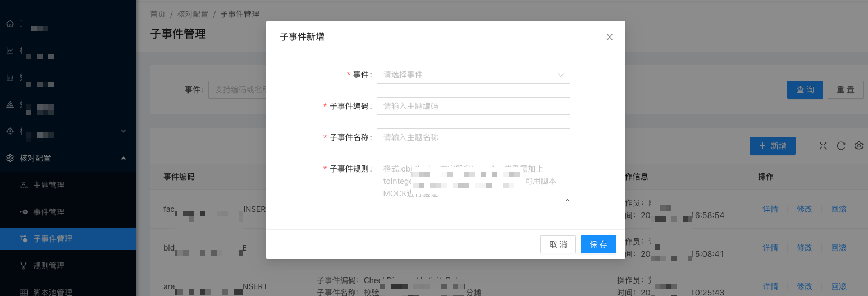The height and width of the screenshot is (296, 868).
Task: Click the target icon in sidebar
Action: [x=10, y=131]
